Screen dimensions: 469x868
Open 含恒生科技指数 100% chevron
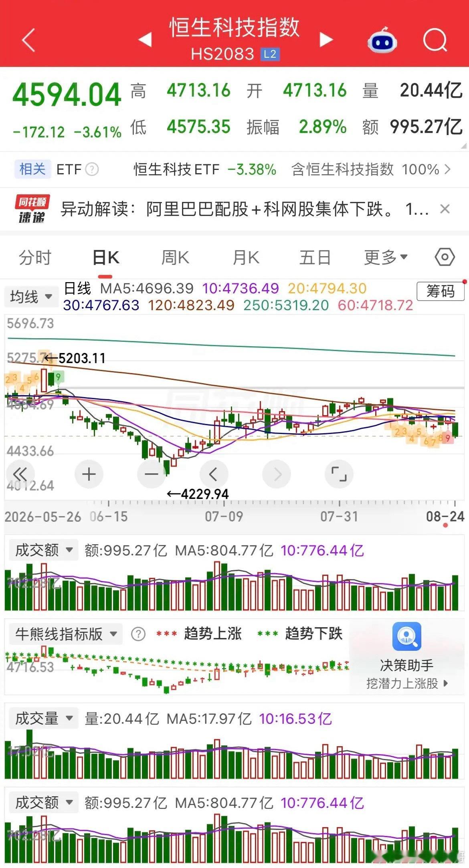[447, 169]
